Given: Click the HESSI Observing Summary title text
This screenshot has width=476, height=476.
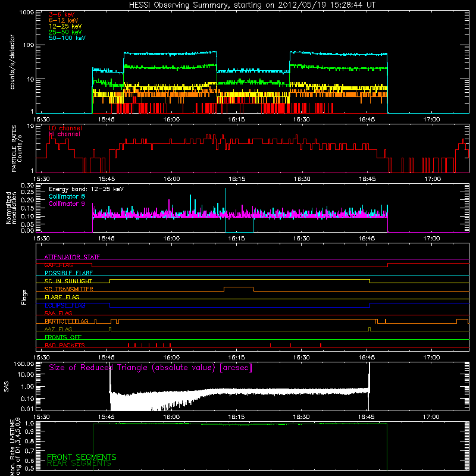Looking at the screenshot, I should (252, 5).
